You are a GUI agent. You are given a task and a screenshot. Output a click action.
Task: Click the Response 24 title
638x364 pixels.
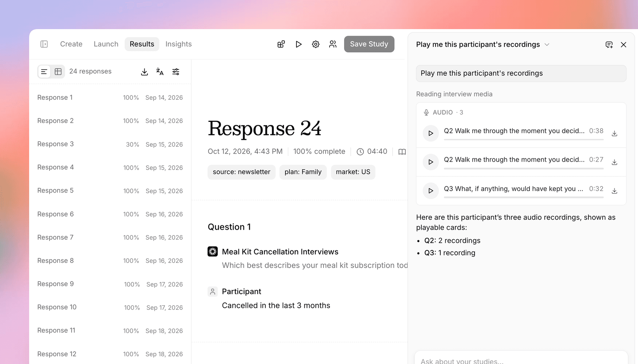click(264, 128)
